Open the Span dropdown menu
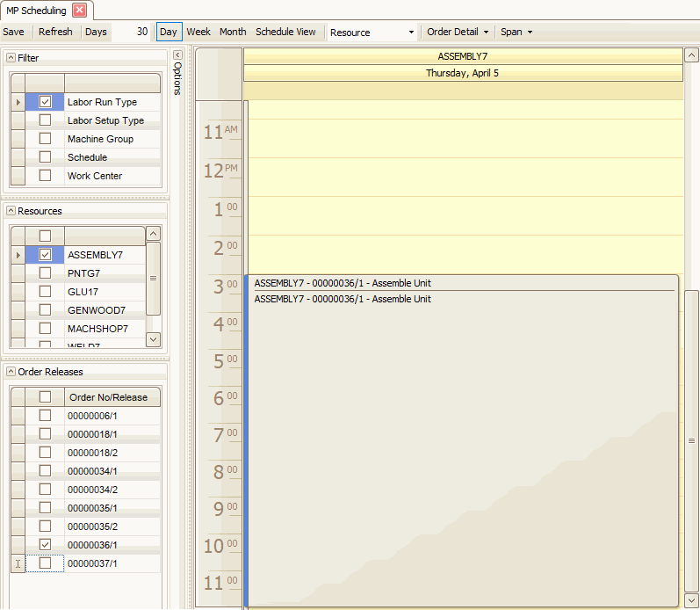The height and width of the screenshot is (610, 700). (x=516, y=32)
